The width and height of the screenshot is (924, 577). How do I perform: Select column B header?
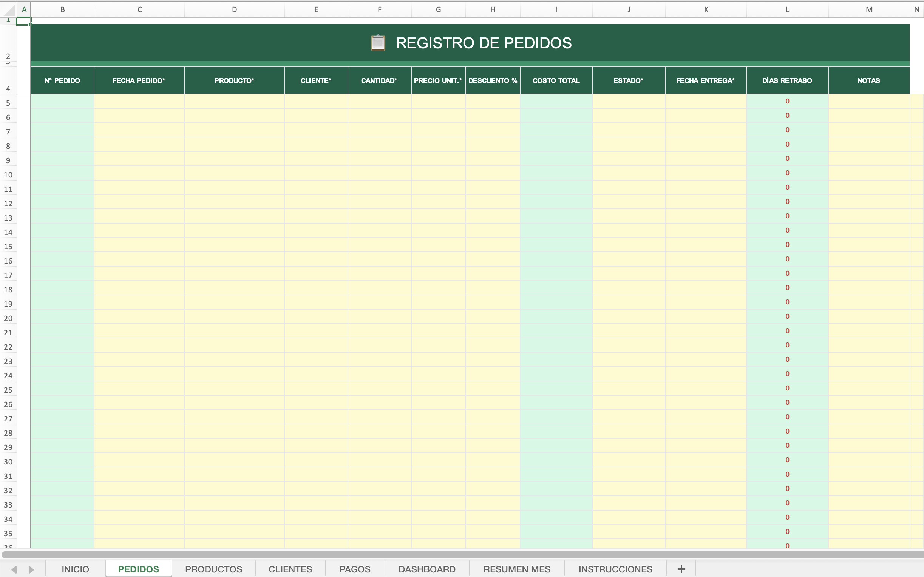[x=63, y=9]
